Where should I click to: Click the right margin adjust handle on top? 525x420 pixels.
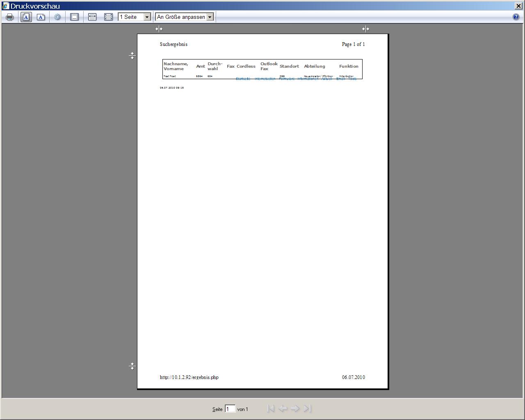(365, 29)
